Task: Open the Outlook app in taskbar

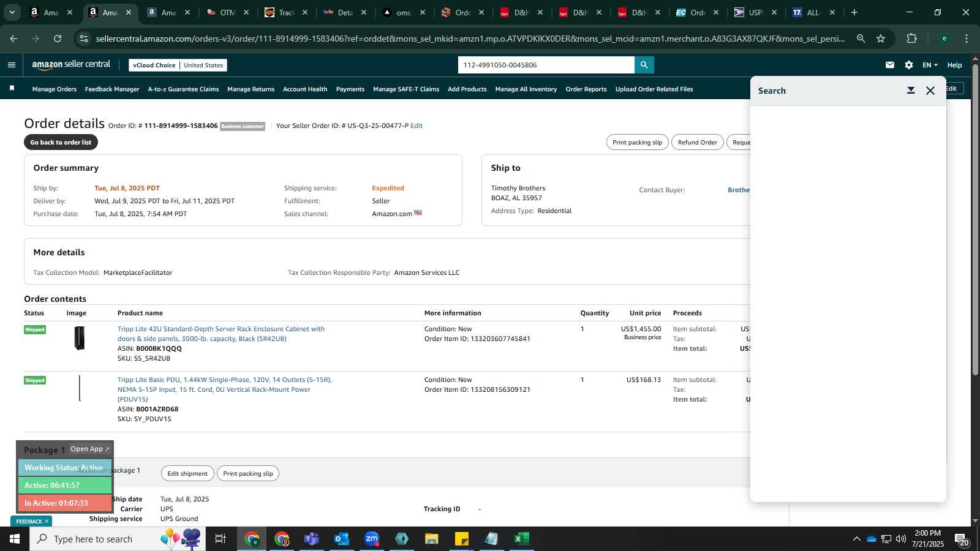Action: 342,539
